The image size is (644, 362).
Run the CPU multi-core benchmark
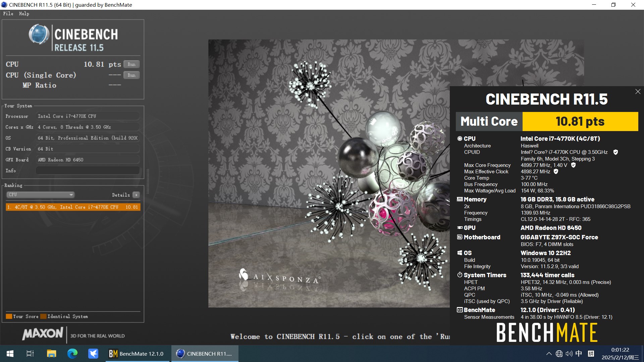131,64
